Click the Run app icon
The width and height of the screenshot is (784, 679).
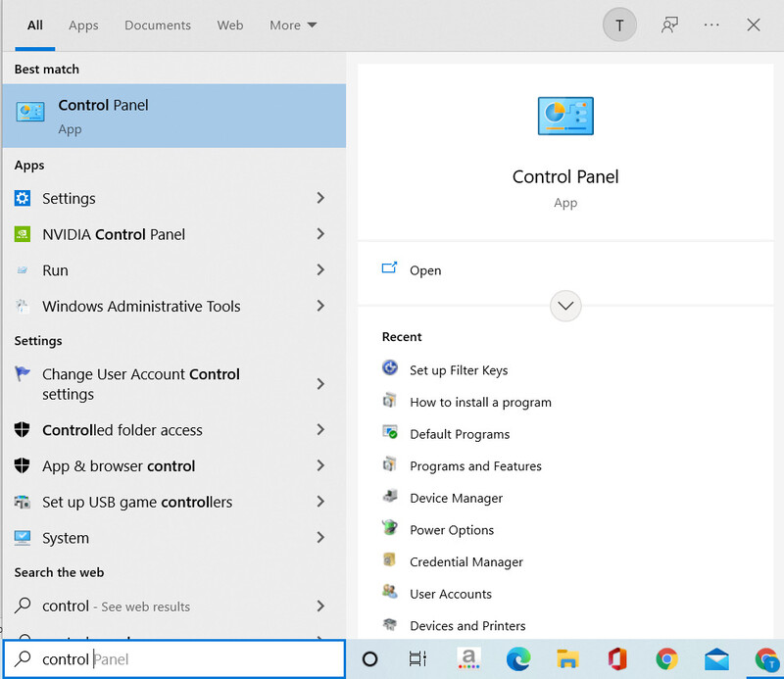[x=22, y=270]
